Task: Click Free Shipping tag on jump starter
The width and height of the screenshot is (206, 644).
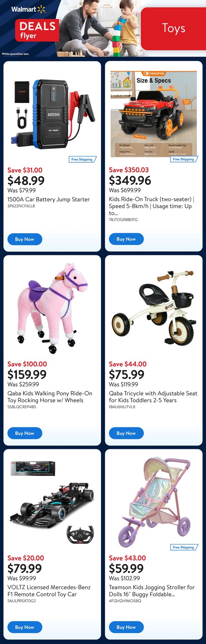Action: pyautogui.click(x=83, y=159)
